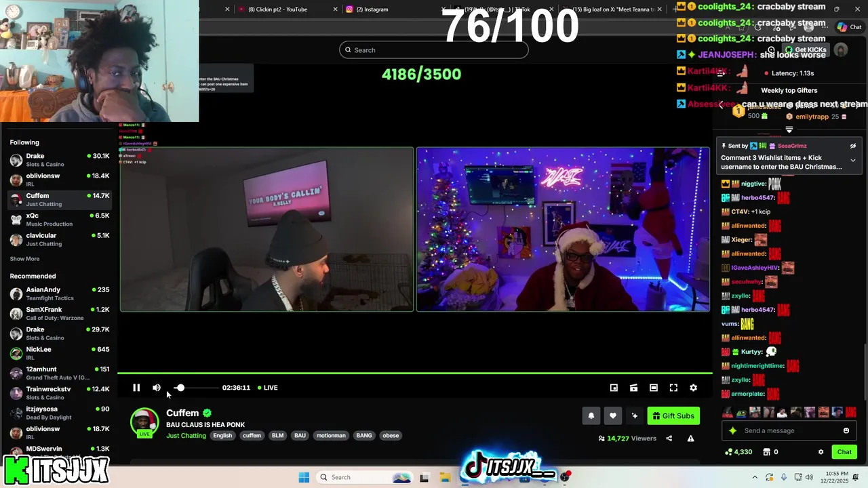Switch to Big loaf on X tab
This screenshot has height=488, width=868.
coord(613,9)
